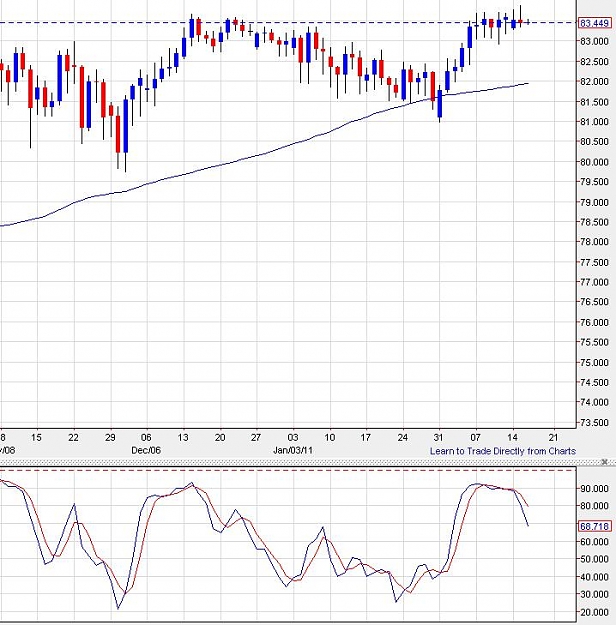Click the 82.500 price axis label

pyautogui.click(x=594, y=62)
